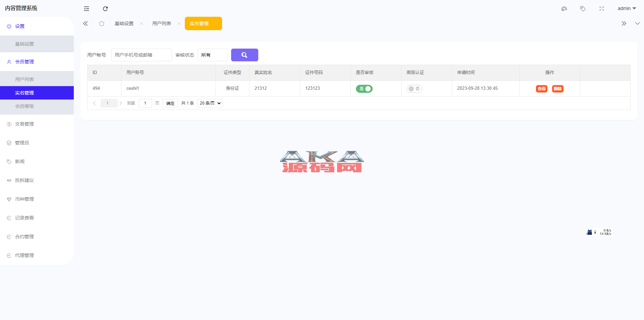
Task: Click the refresh page icon
Action: click(105, 9)
